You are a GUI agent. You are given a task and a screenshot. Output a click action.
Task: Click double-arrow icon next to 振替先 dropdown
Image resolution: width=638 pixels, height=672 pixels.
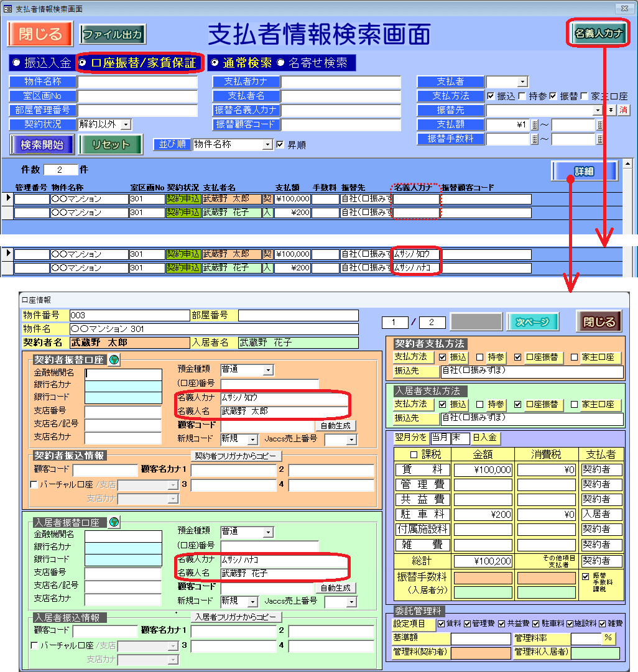point(611,110)
